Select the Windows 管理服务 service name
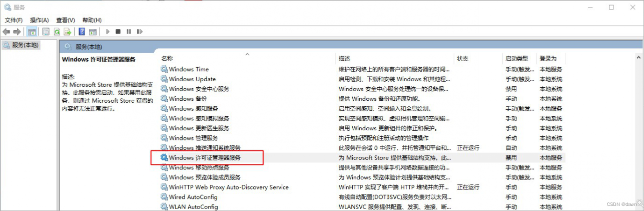The image size is (644, 211). click(194, 138)
